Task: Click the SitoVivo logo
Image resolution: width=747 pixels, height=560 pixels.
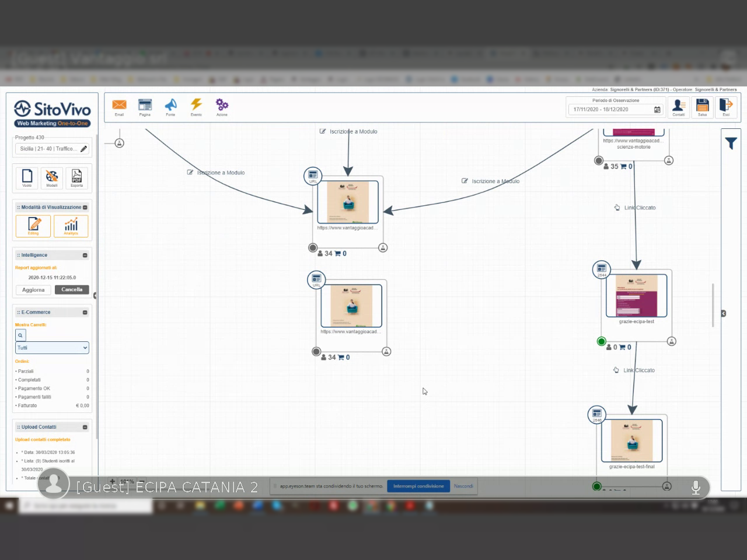Action: pos(53,113)
